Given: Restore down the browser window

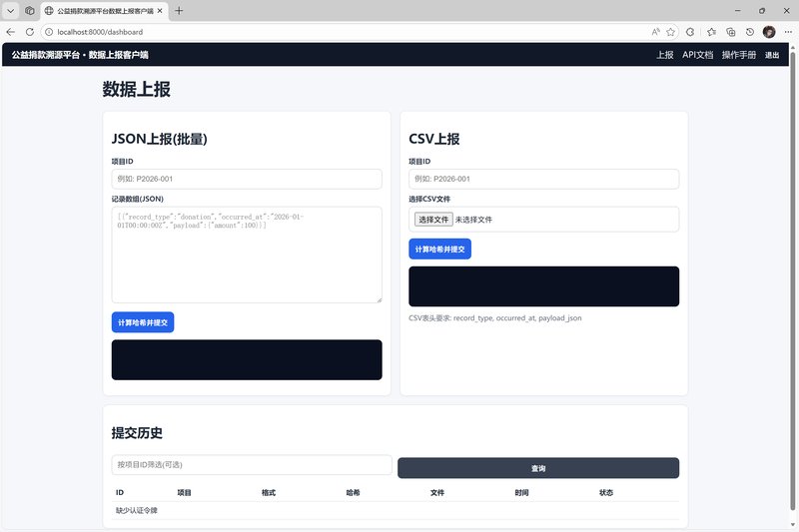Looking at the screenshot, I should coord(762,11).
